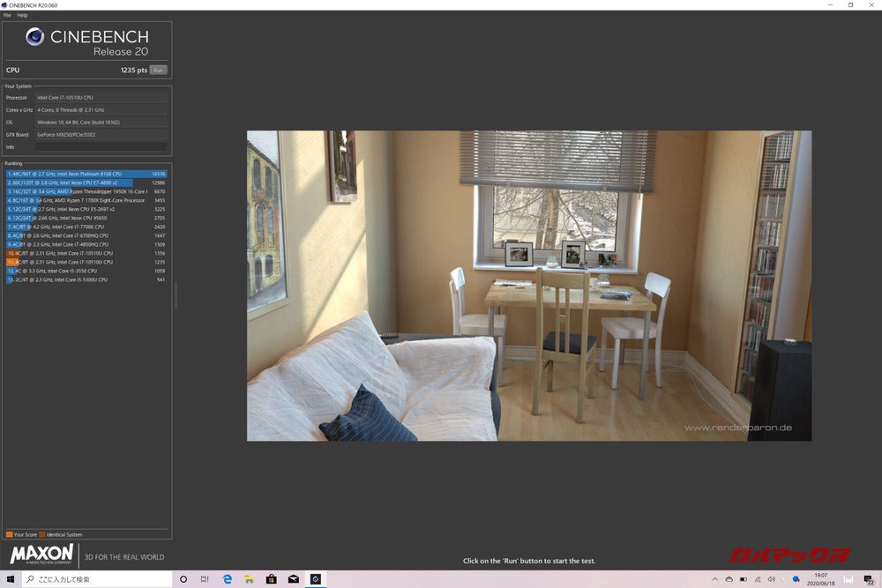Select the 1235-point i7-10510U ranking row

click(86, 262)
